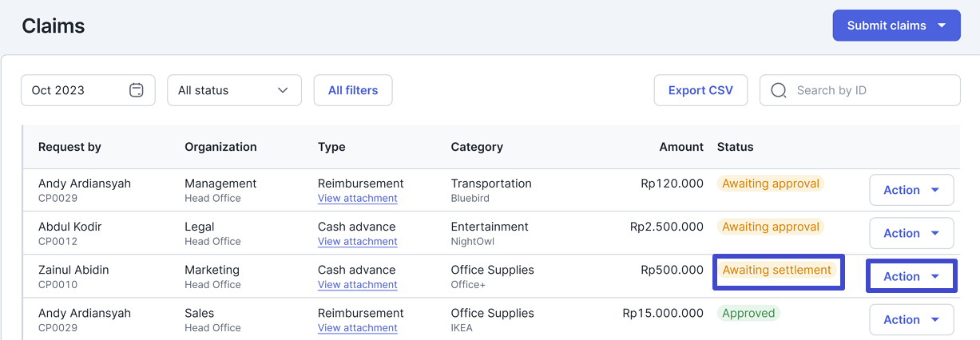View attachment for the IKEA supplies claim
Viewport: 980px width, 340px height.
(357, 327)
